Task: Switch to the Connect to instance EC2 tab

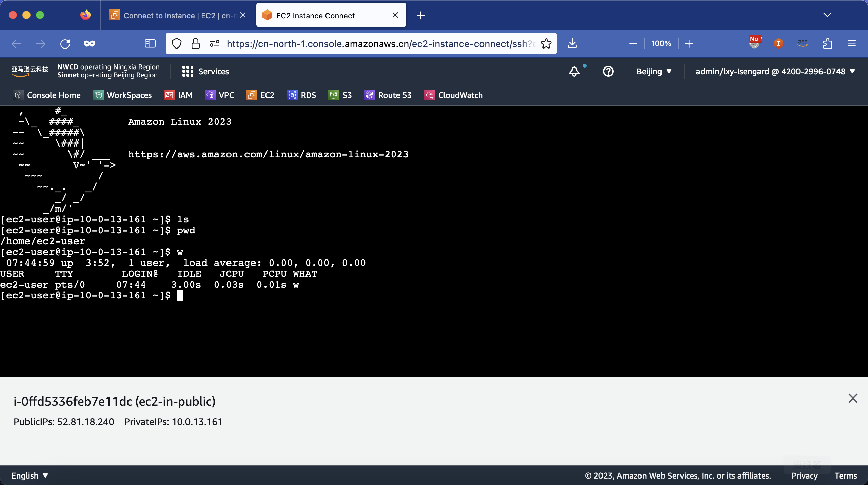Action: click(x=178, y=15)
